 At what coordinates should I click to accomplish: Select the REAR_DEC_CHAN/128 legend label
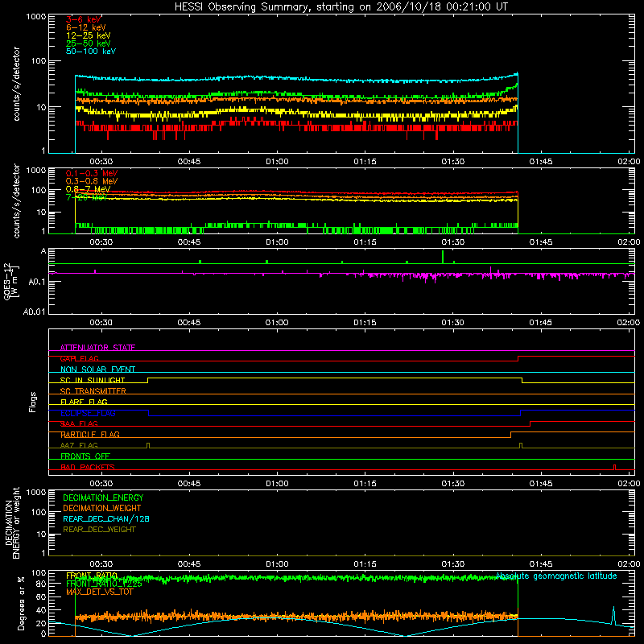click(106, 518)
